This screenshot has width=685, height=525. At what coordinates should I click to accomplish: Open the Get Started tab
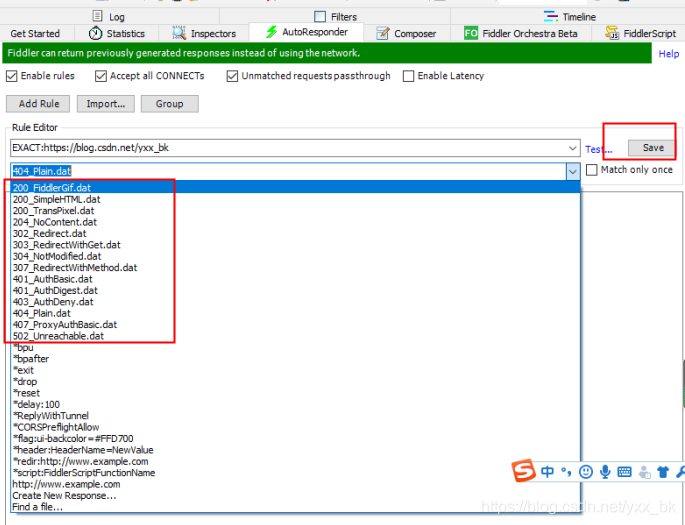pos(35,34)
